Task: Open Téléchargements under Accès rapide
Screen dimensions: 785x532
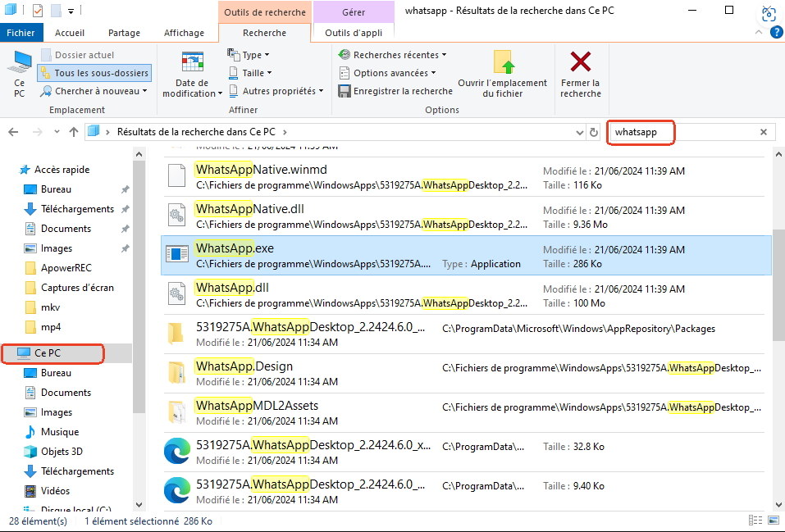Action: pos(70,209)
